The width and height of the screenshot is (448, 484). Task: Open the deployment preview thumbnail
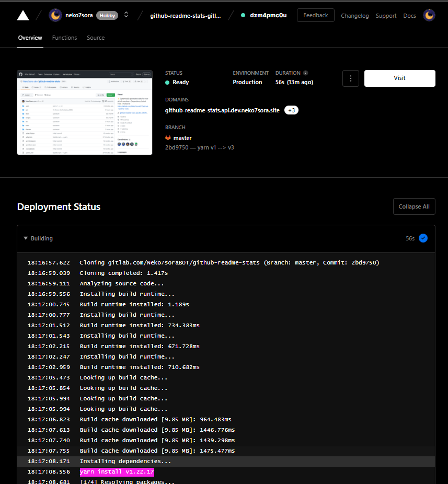[85, 112]
